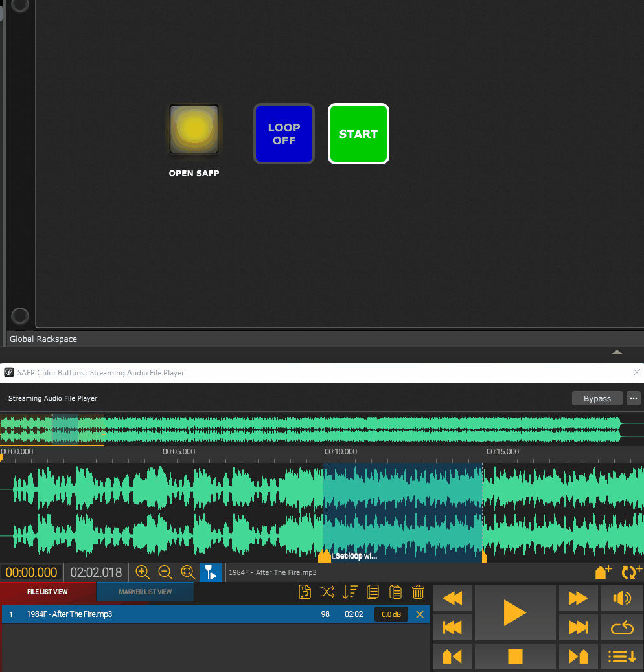Viewport: 644px width, 672px height.
Task: Toggle the LOOP OFF blue pad
Action: [x=284, y=133]
